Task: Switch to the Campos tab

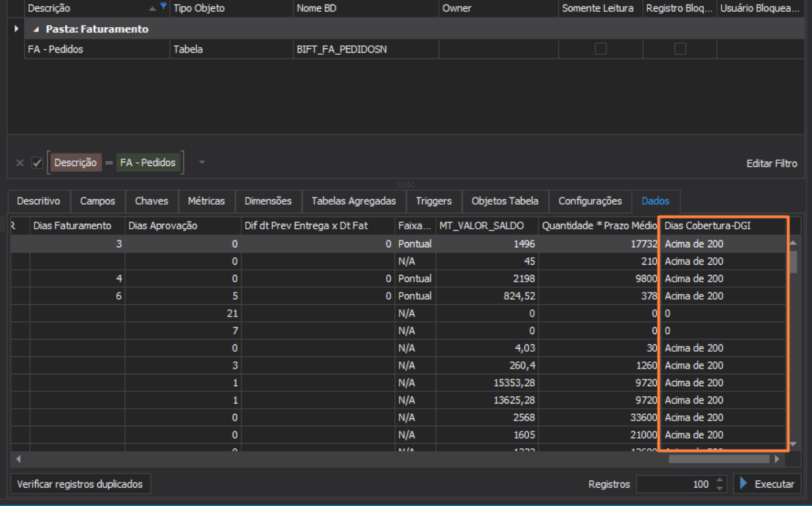Action: click(x=97, y=201)
